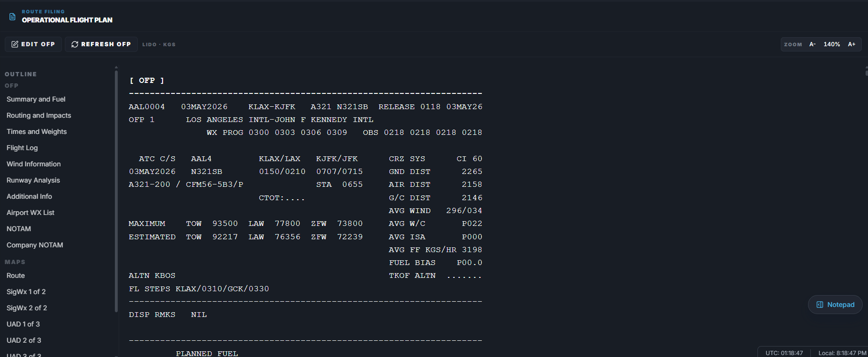Open the UAD 2 of 3 map
This screenshot has width=868, height=357.
(x=24, y=340)
